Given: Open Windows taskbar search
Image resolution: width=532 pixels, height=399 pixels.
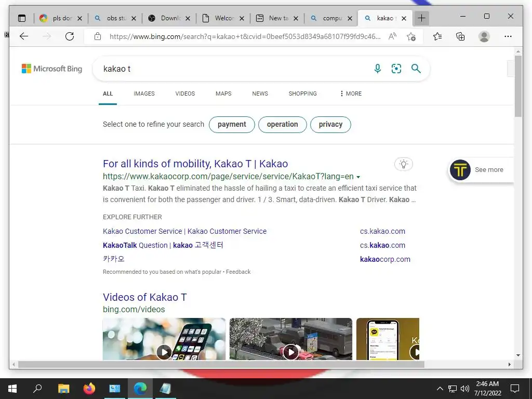Looking at the screenshot, I should (x=37, y=389).
